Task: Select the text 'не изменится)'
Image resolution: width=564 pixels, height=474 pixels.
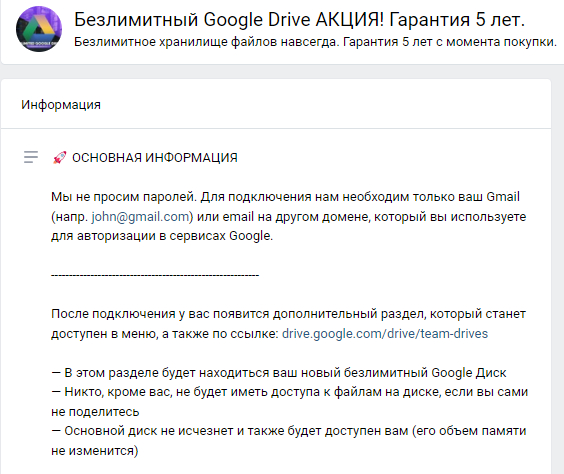Action: (x=95, y=451)
